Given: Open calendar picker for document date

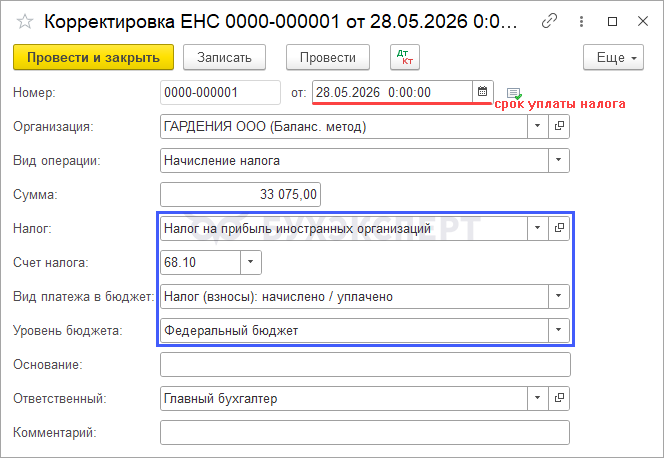Looking at the screenshot, I should click(x=483, y=91).
